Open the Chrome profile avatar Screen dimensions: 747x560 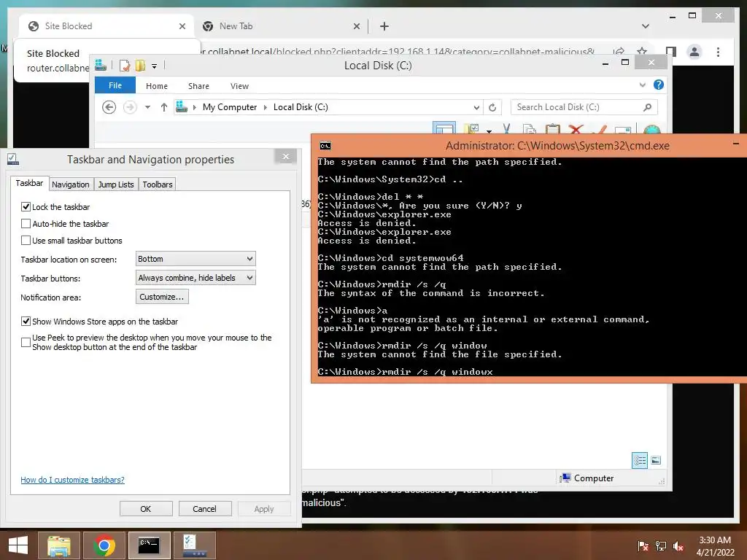(694, 52)
